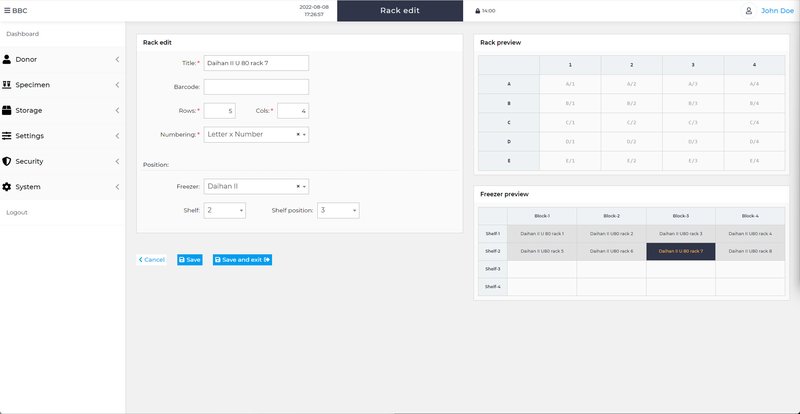
Task: Select Logout in the sidebar
Action: pyautogui.click(x=17, y=212)
